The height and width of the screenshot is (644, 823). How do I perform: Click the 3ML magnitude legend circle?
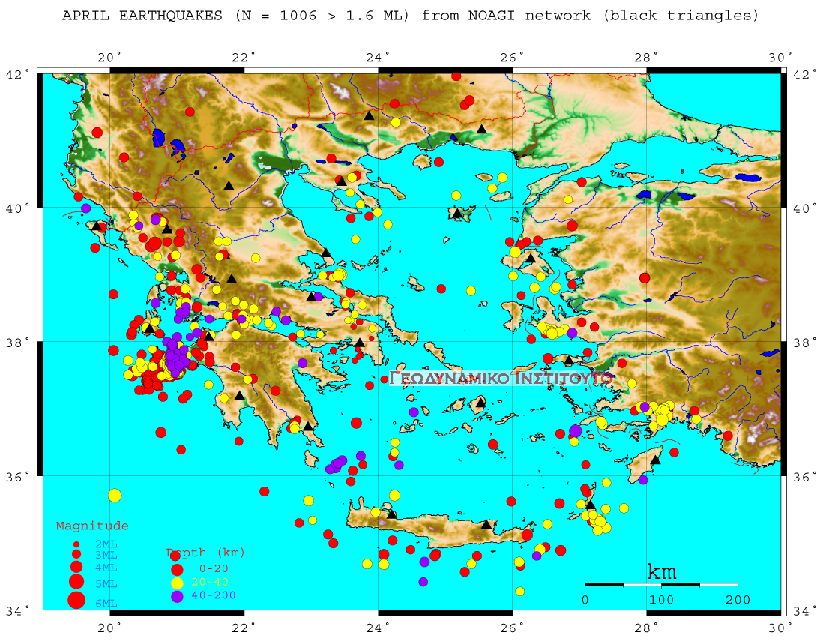tap(76, 554)
